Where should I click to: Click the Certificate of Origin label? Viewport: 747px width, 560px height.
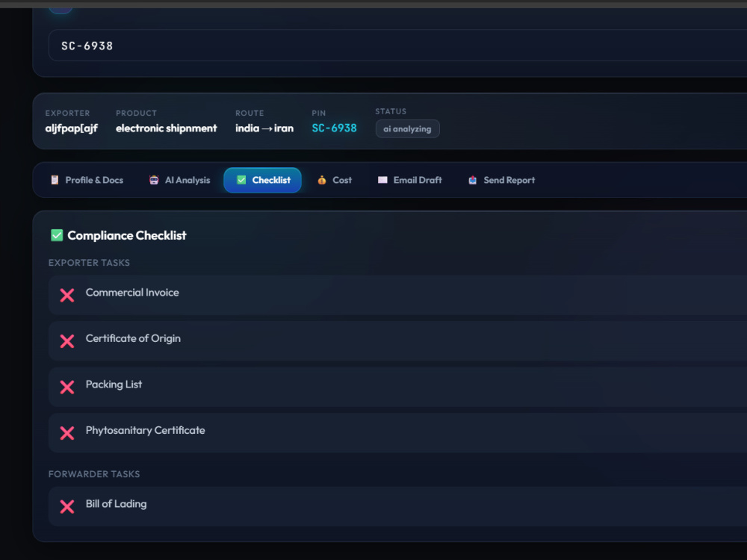click(133, 338)
